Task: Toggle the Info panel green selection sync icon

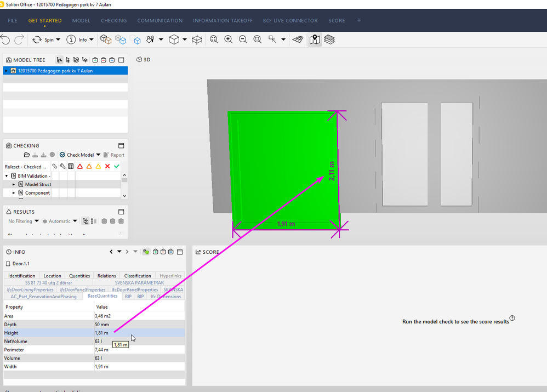Action: (146, 252)
